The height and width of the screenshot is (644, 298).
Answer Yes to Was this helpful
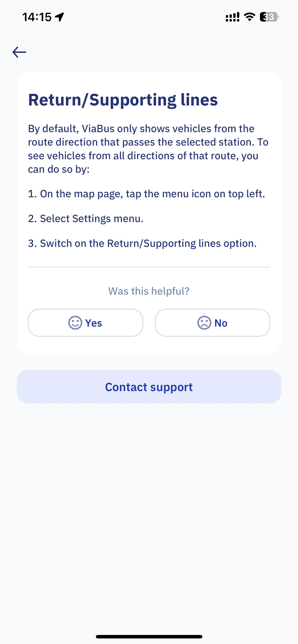85,323
